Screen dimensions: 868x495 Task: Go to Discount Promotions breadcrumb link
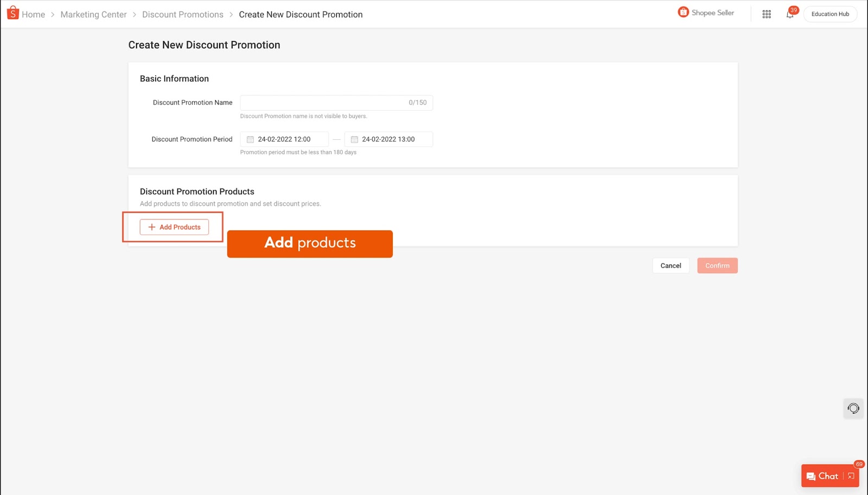[182, 14]
